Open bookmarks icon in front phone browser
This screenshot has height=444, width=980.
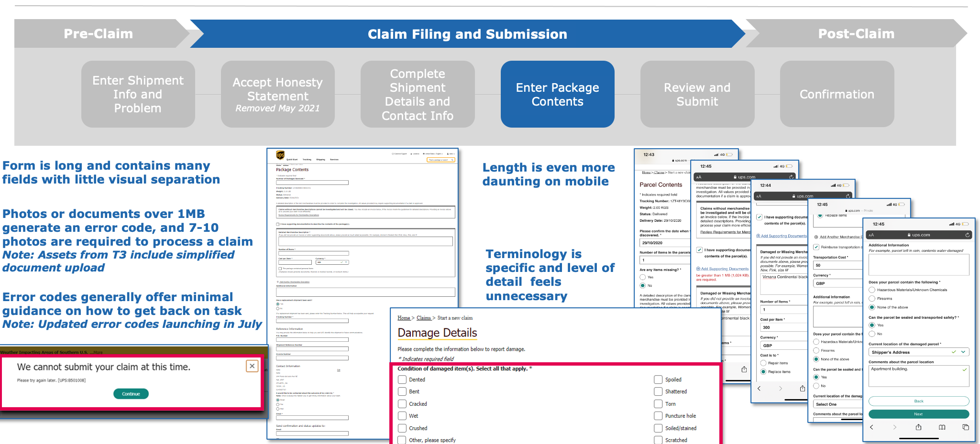coord(942,427)
